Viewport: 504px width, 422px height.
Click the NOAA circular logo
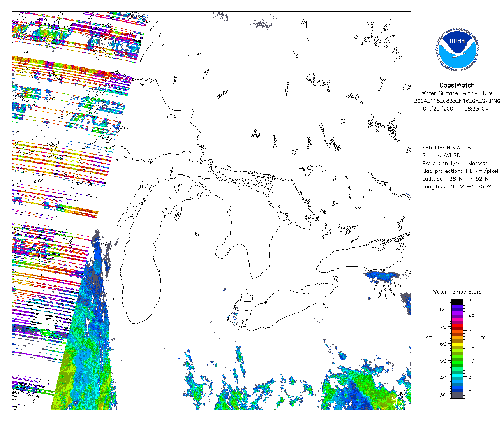(x=457, y=50)
